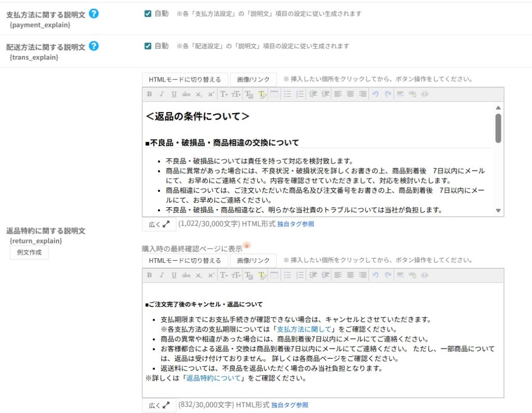The image size is (532, 413).
Task: Open 独自タグ参照 link under the upper editor
Action: 296,224
